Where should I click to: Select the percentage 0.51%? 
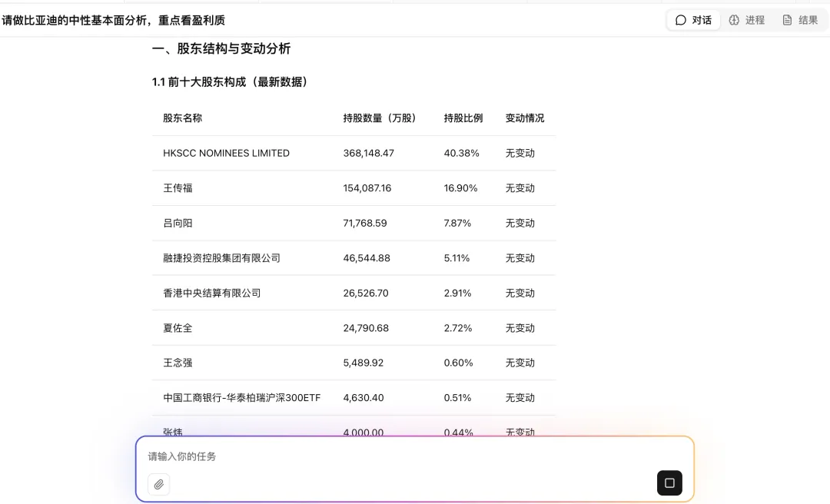pos(457,397)
